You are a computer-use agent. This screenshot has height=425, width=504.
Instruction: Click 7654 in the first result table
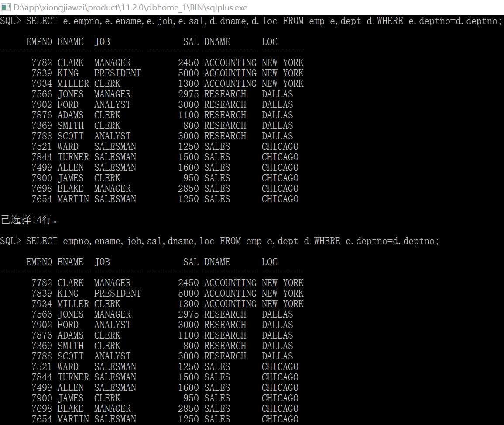point(42,199)
